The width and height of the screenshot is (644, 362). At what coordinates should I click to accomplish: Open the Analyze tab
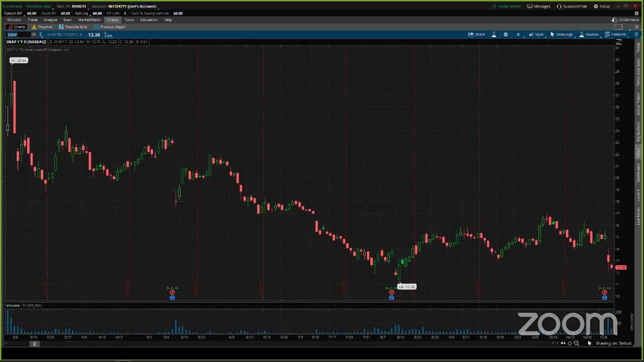coord(50,20)
